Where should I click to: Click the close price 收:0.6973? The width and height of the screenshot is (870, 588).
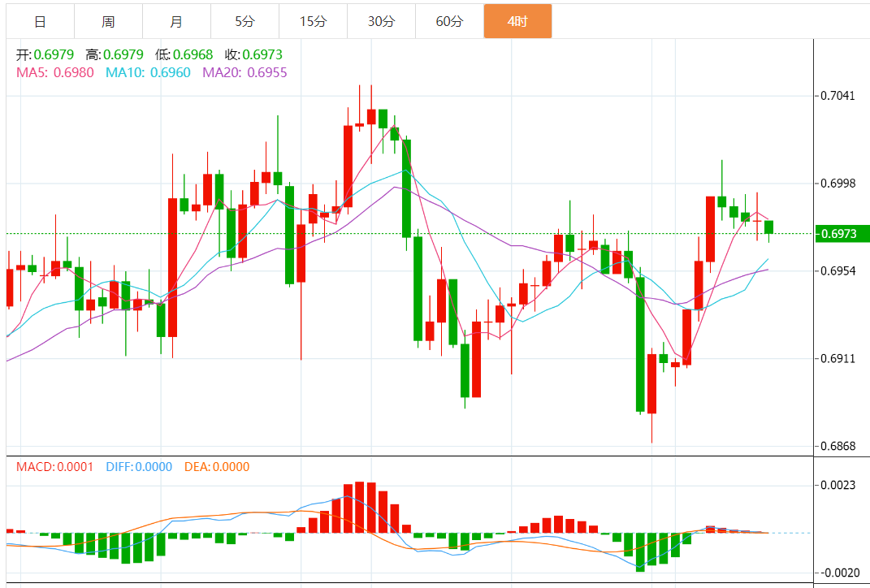(x=253, y=55)
